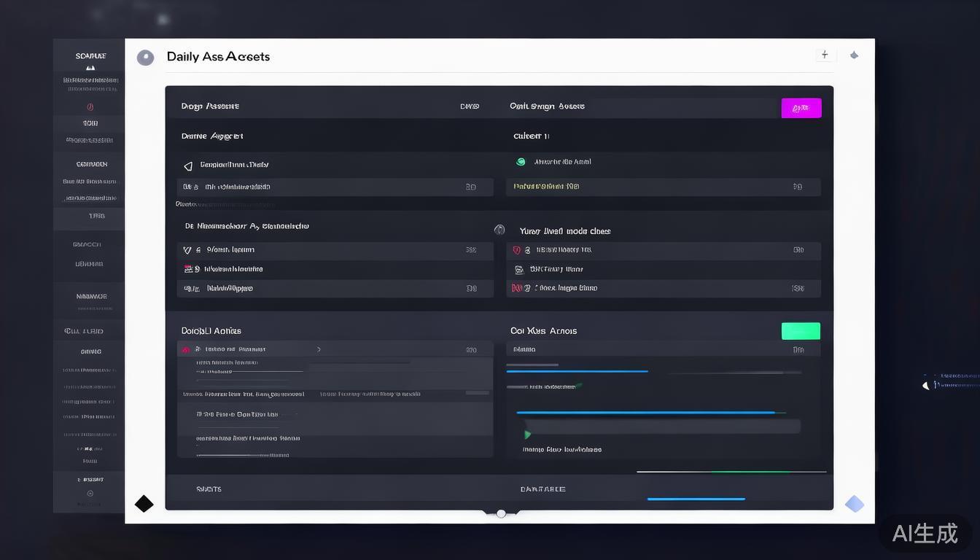The height and width of the screenshot is (560, 980).
Task: Expand the row with the right chevron arrow
Action: tap(319, 349)
